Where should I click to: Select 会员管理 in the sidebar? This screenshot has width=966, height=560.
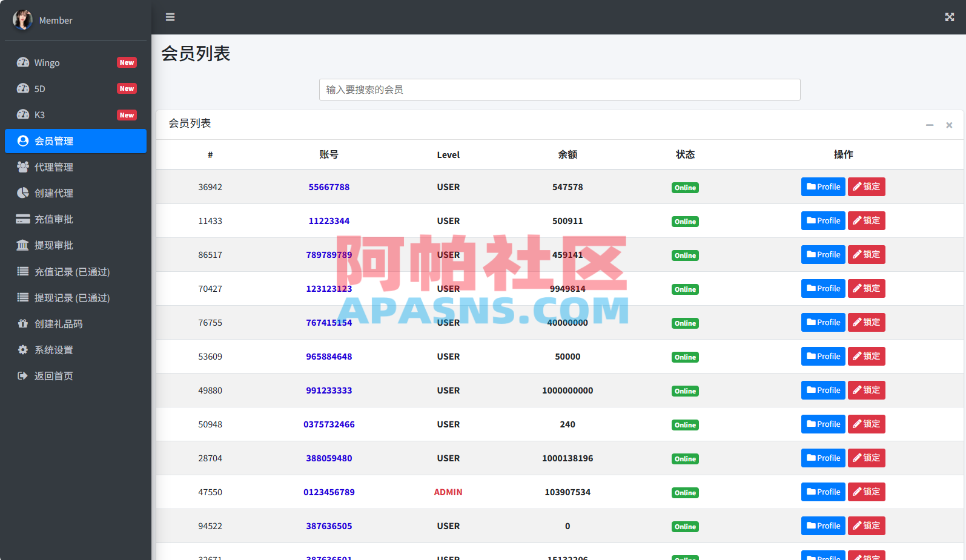point(76,141)
